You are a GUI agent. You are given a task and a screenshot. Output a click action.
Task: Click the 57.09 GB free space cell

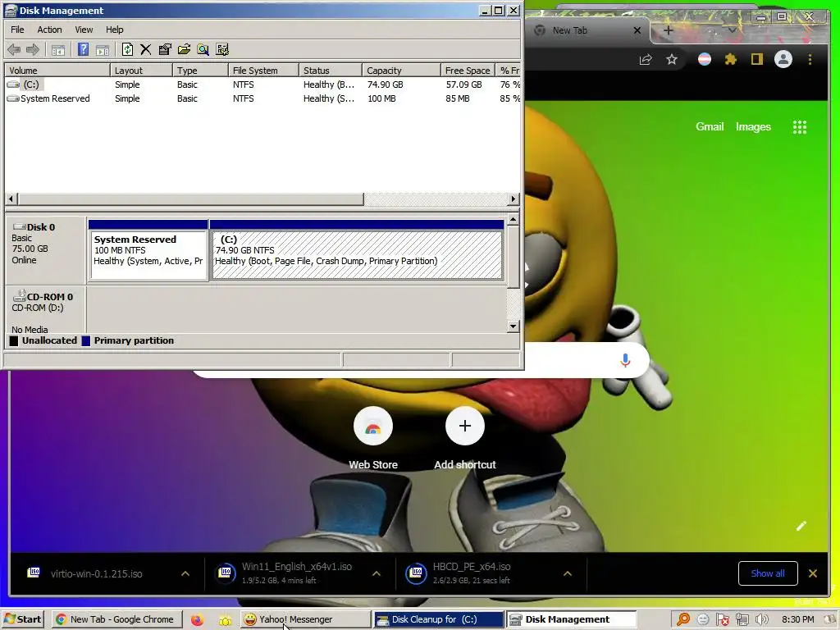click(464, 84)
